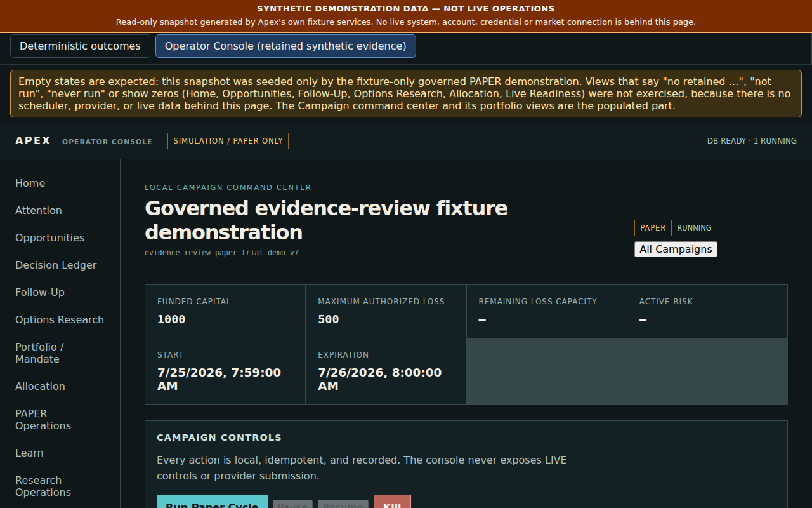Go to Home in the sidebar
The height and width of the screenshot is (508, 812).
pyautogui.click(x=30, y=183)
